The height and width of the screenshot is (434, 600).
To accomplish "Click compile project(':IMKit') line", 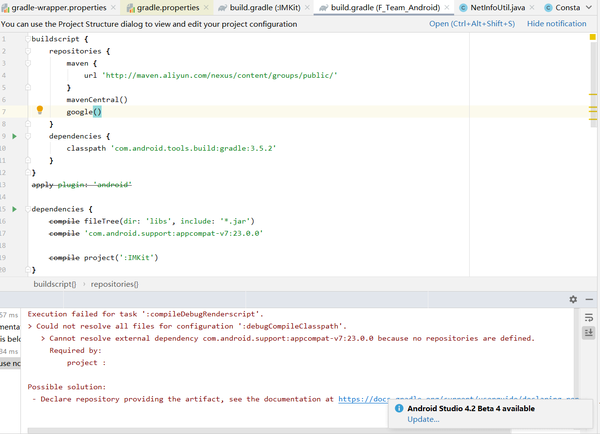I will (x=103, y=258).
